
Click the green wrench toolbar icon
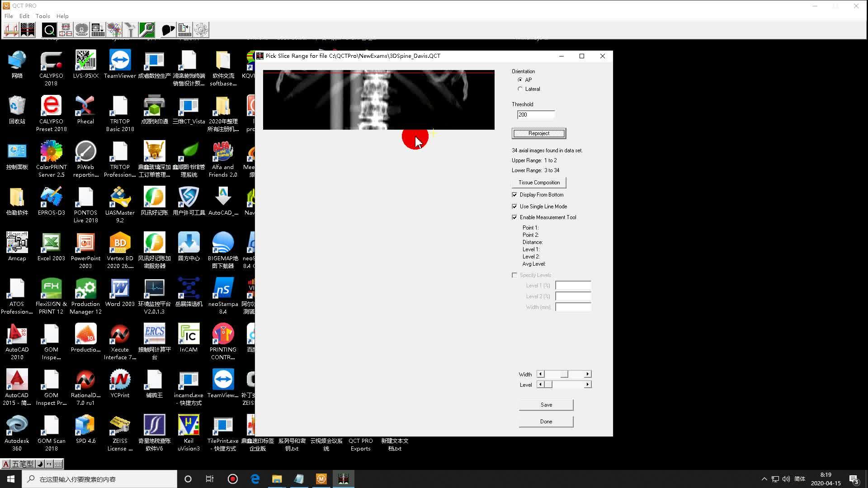147,30
